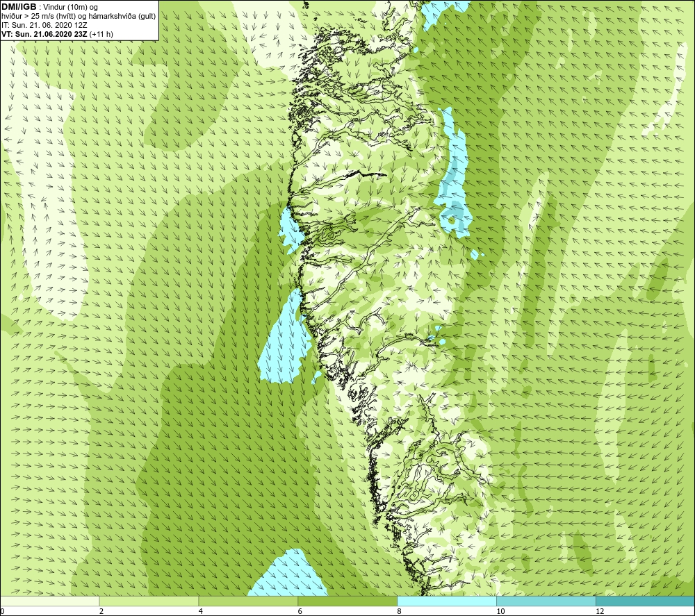Click the '(+11 h)' forecast offset text
Screen dimensions: 695x616
tap(101, 34)
